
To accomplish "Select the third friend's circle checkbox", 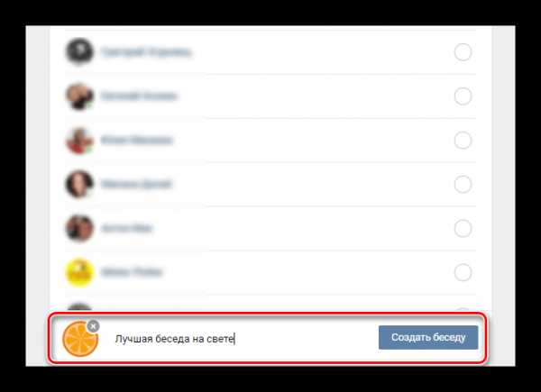I will point(463,141).
